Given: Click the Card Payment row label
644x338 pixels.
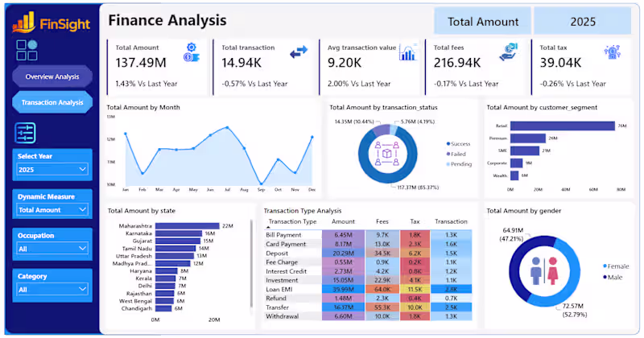Looking at the screenshot, I should click(x=286, y=244).
